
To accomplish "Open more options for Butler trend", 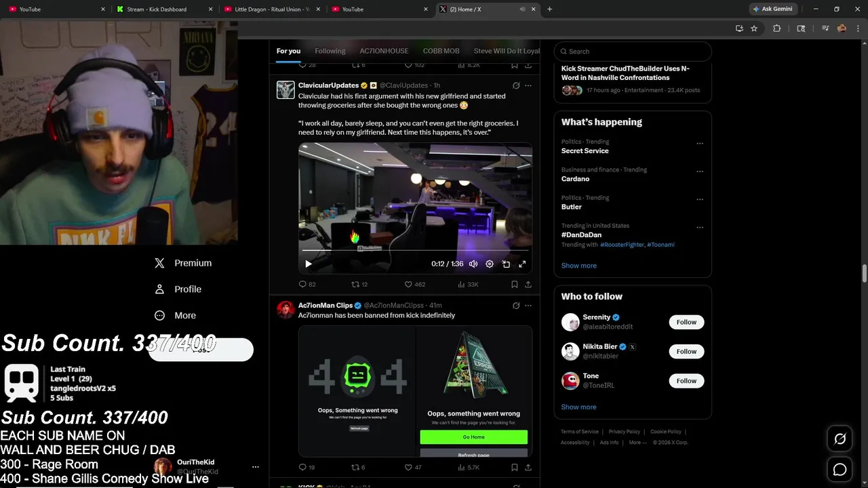I will (x=700, y=199).
